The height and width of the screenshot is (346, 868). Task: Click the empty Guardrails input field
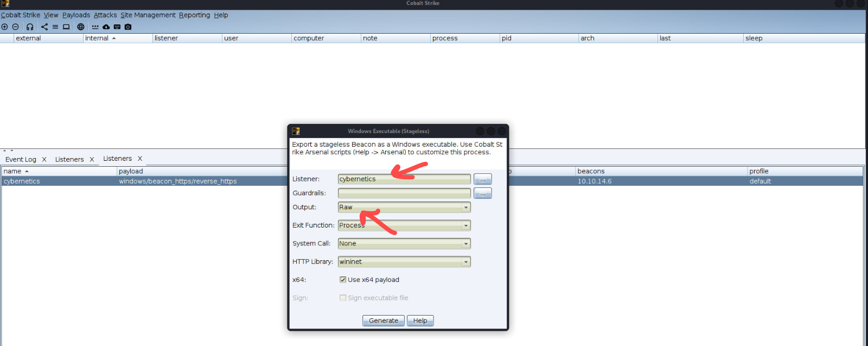(x=404, y=193)
